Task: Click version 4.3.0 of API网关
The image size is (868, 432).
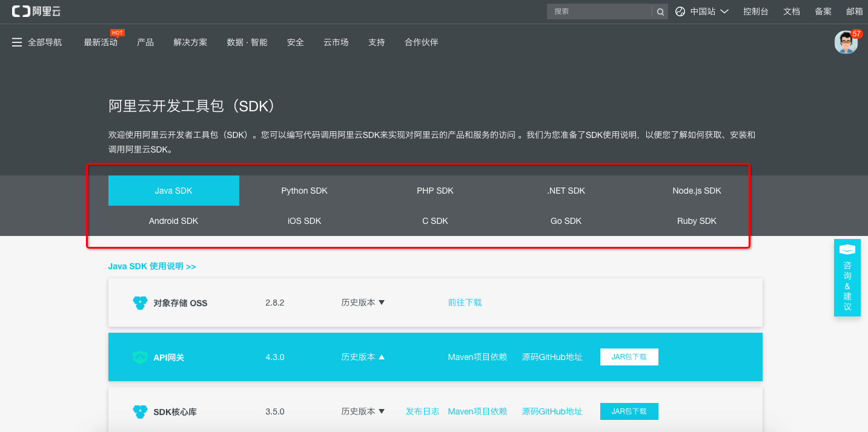Action: pyautogui.click(x=275, y=357)
